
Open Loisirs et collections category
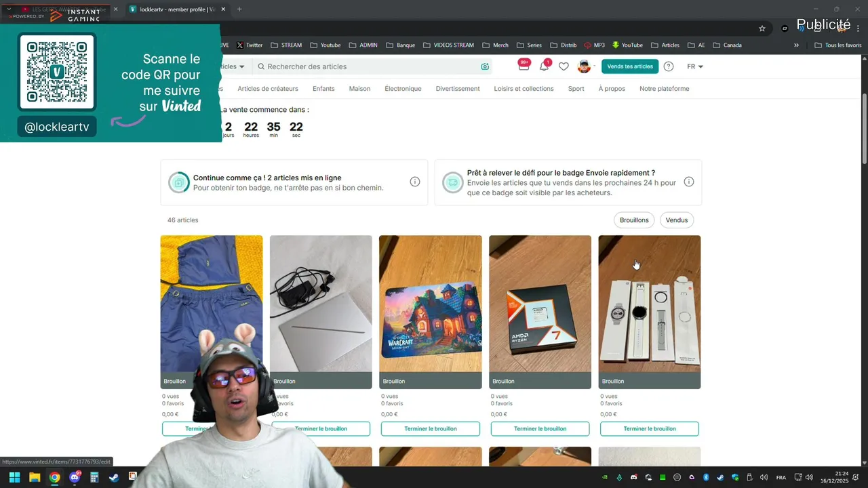point(524,89)
